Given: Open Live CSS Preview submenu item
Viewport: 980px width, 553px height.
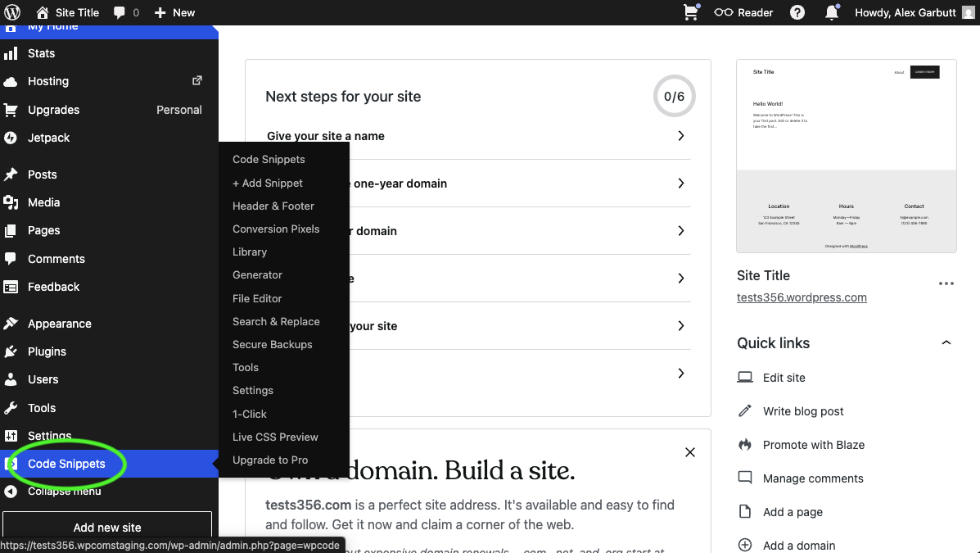Looking at the screenshot, I should (275, 437).
